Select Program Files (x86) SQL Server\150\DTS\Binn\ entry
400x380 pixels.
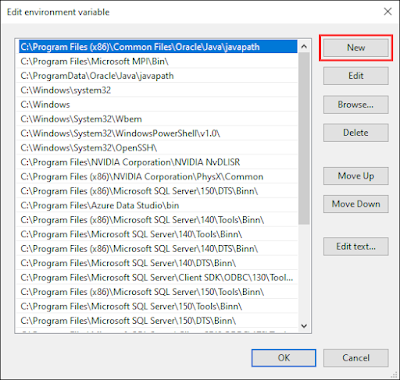click(157, 191)
